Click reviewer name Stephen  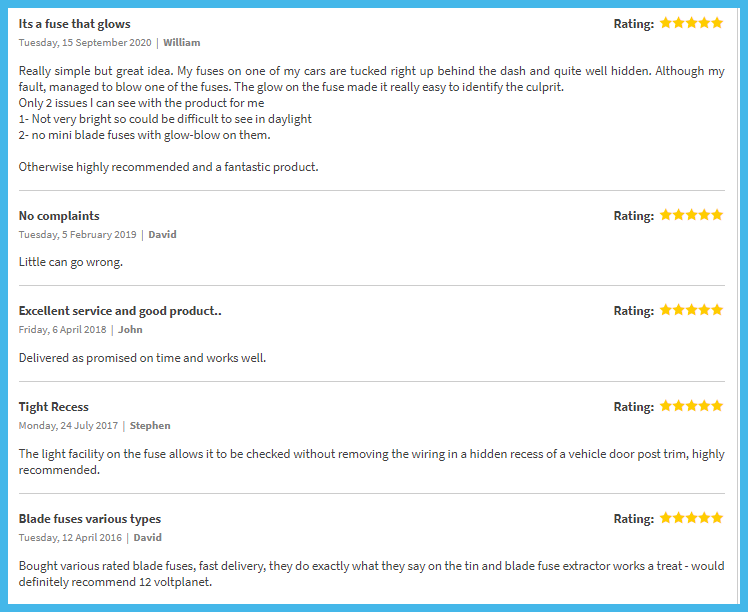(150, 425)
